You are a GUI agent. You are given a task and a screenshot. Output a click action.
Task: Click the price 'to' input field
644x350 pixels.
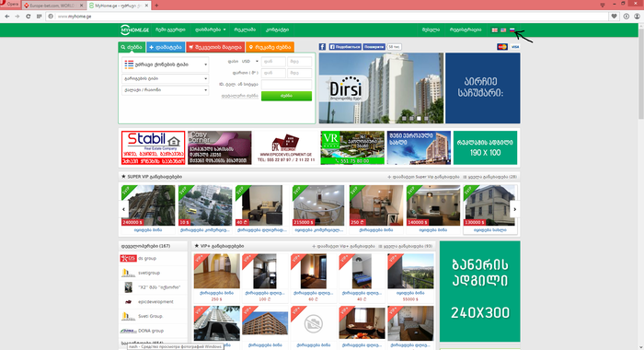pyautogui.click(x=299, y=62)
